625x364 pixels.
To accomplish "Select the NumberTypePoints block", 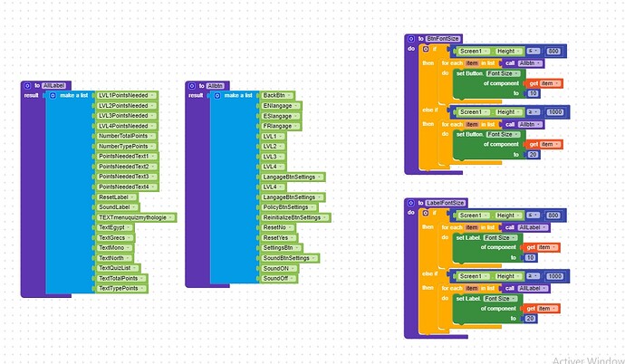I will click(126, 146).
